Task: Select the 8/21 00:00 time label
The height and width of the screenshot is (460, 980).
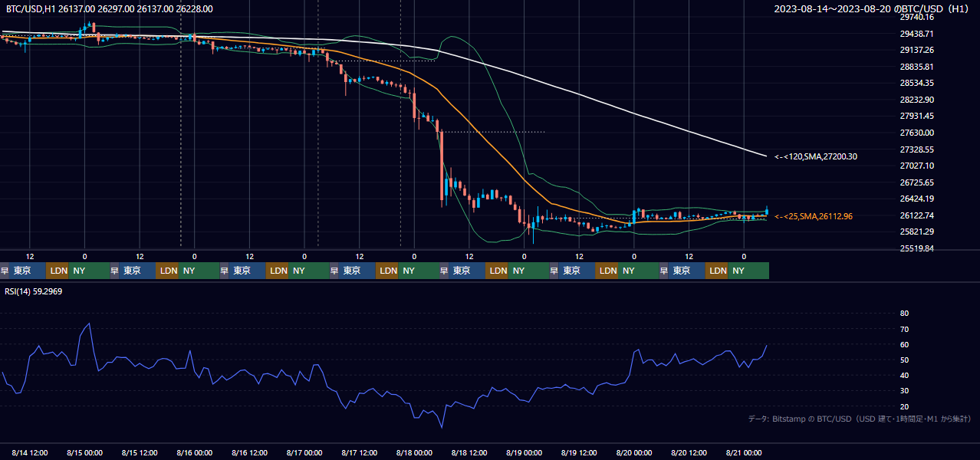Action: point(744,453)
